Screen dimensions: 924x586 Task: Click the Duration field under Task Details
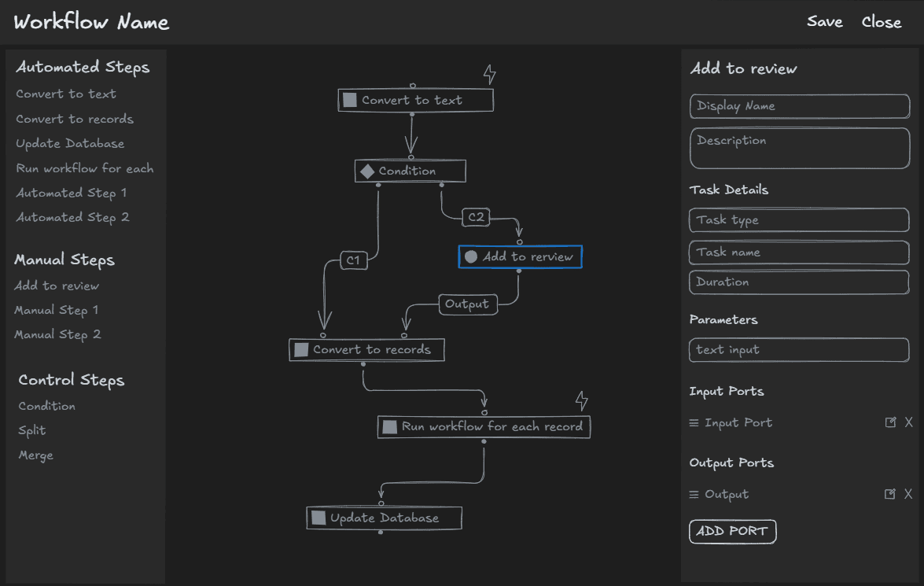pyautogui.click(x=799, y=282)
